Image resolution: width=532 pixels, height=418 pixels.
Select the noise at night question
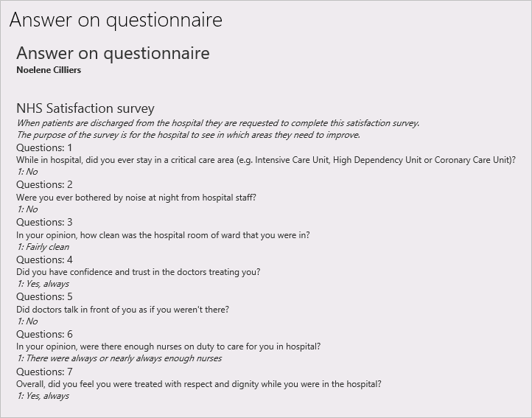pos(136,198)
